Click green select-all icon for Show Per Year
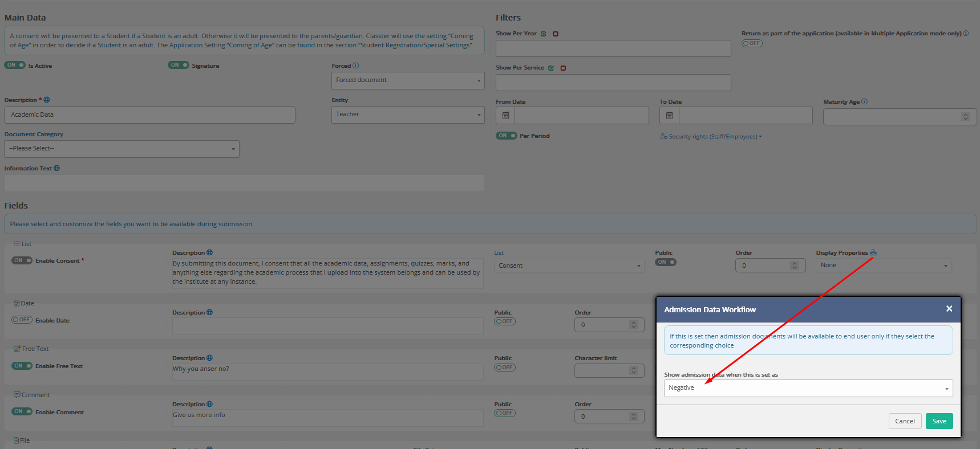This screenshot has height=449, width=980. point(544,34)
